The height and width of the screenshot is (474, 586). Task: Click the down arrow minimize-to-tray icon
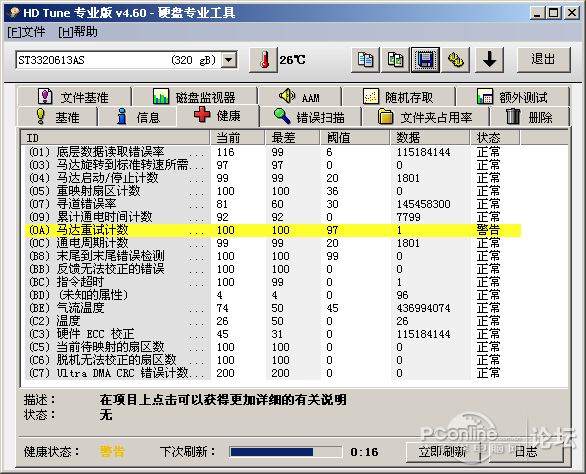point(490,60)
